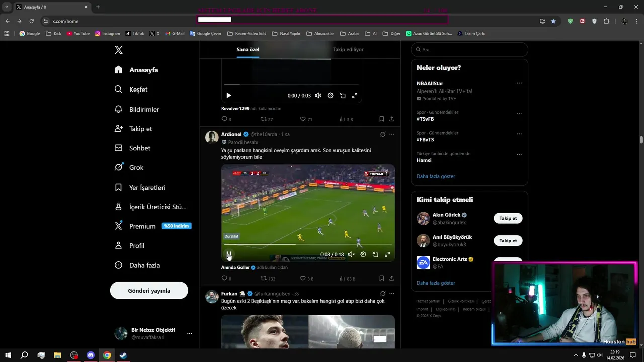644x362 pixels.
Task: Open Yer İşaretleri bookmarks
Action: (x=140, y=187)
